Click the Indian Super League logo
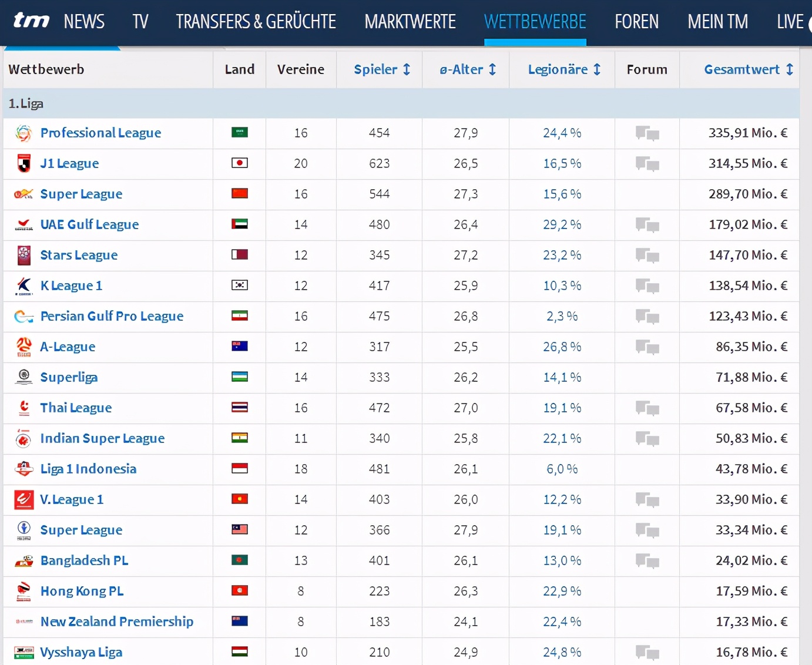Viewport: 812px width, 665px height. coord(24,438)
